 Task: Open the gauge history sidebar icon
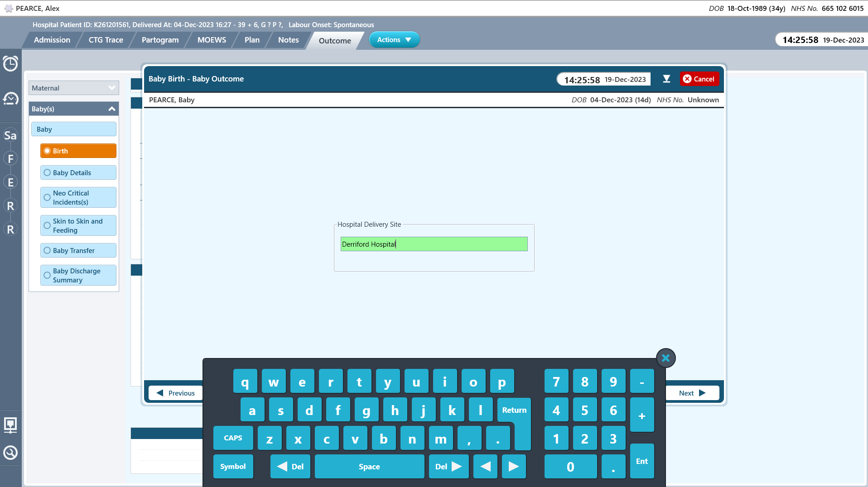[x=10, y=98]
